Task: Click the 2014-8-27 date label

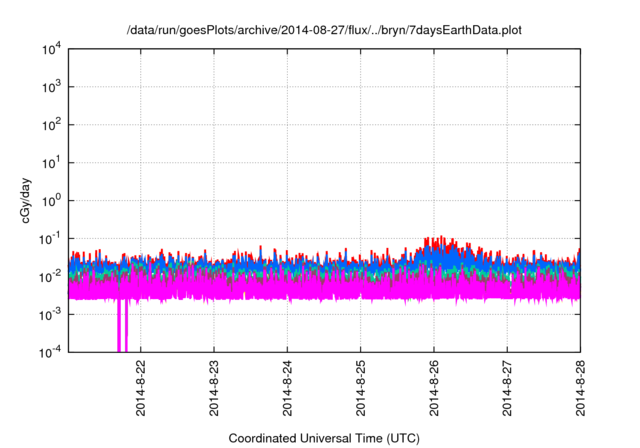Action: (x=507, y=388)
